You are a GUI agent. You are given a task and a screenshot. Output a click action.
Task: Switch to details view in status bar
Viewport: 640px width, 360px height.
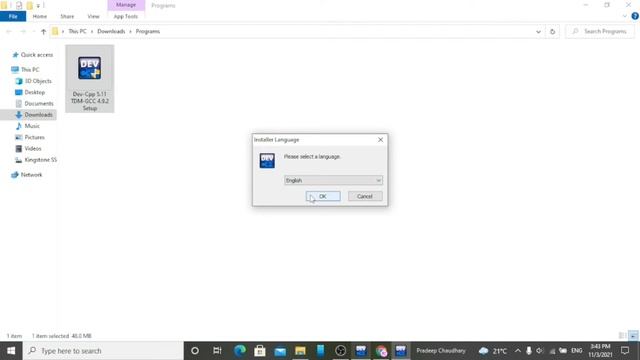coord(622,336)
